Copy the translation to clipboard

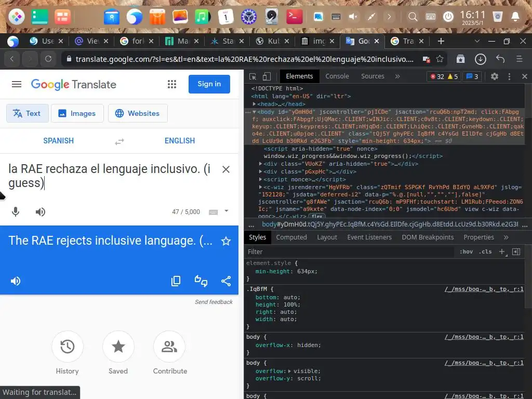[x=176, y=281]
